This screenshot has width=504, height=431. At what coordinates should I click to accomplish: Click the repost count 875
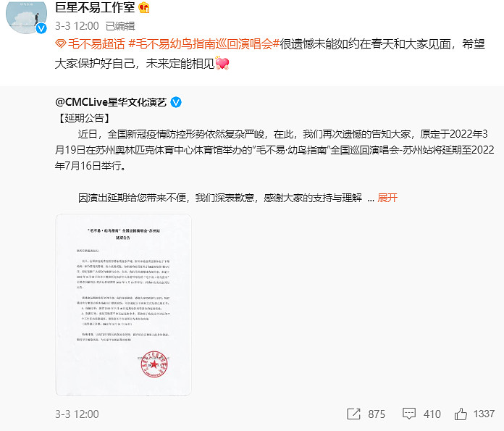point(377,414)
